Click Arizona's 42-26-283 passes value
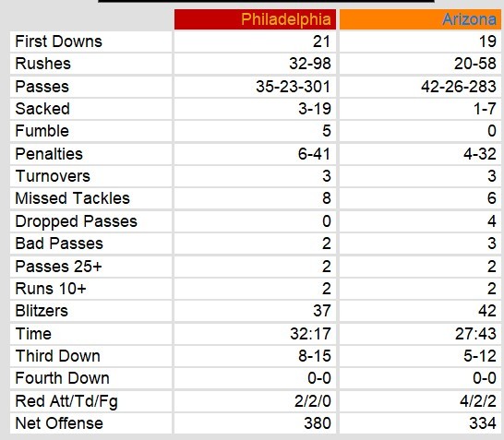The image size is (504, 440). coord(459,87)
